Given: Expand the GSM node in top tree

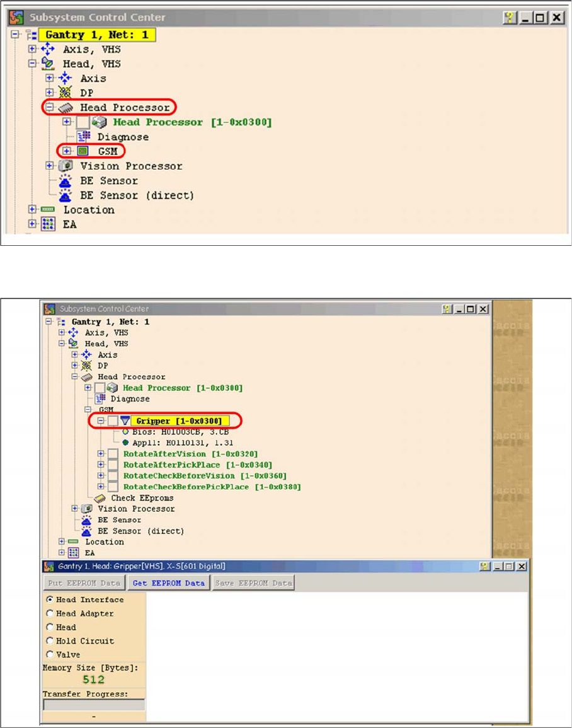Looking at the screenshot, I should (67, 151).
